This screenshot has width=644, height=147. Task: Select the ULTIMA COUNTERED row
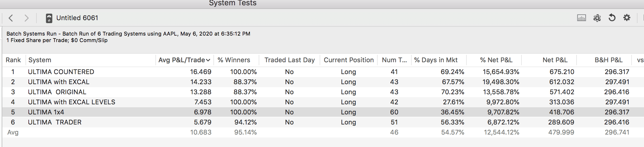(61, 72)
